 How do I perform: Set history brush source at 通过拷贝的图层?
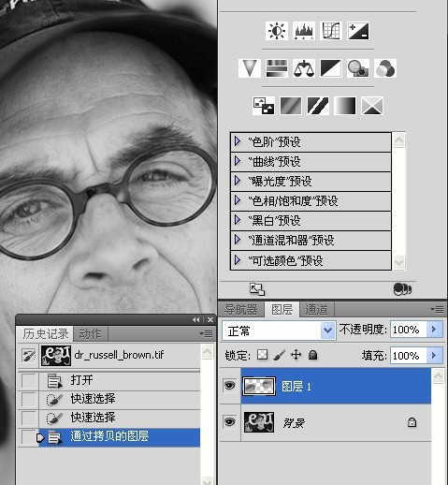click(29, 437)
